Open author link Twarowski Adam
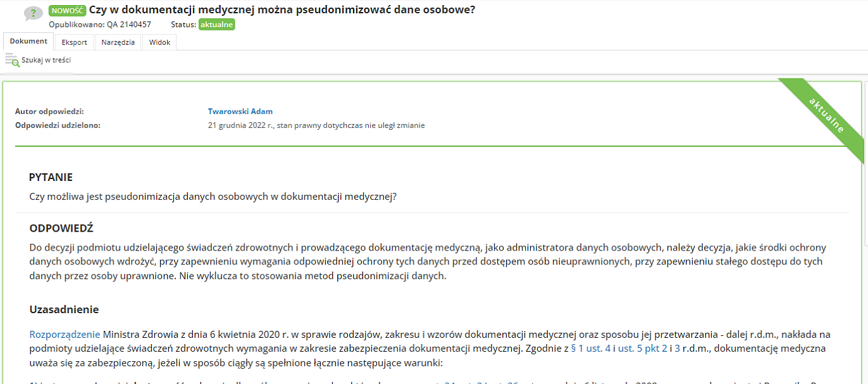This screenshot has width=868, height=384. 240,111
